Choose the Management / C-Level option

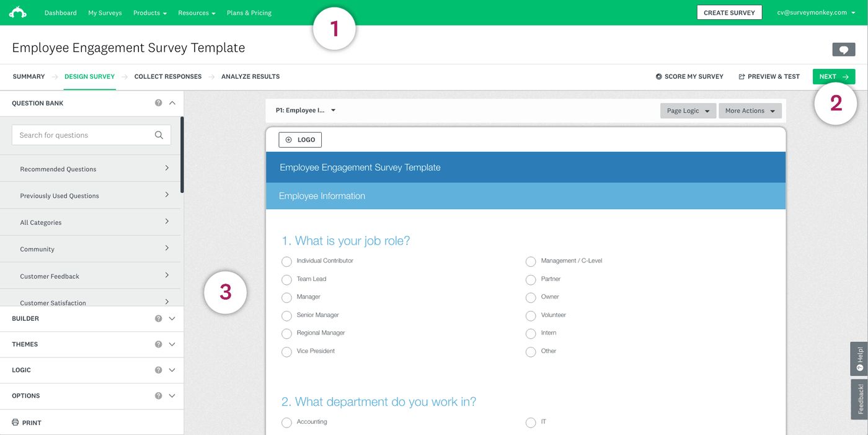coord(531,261)
